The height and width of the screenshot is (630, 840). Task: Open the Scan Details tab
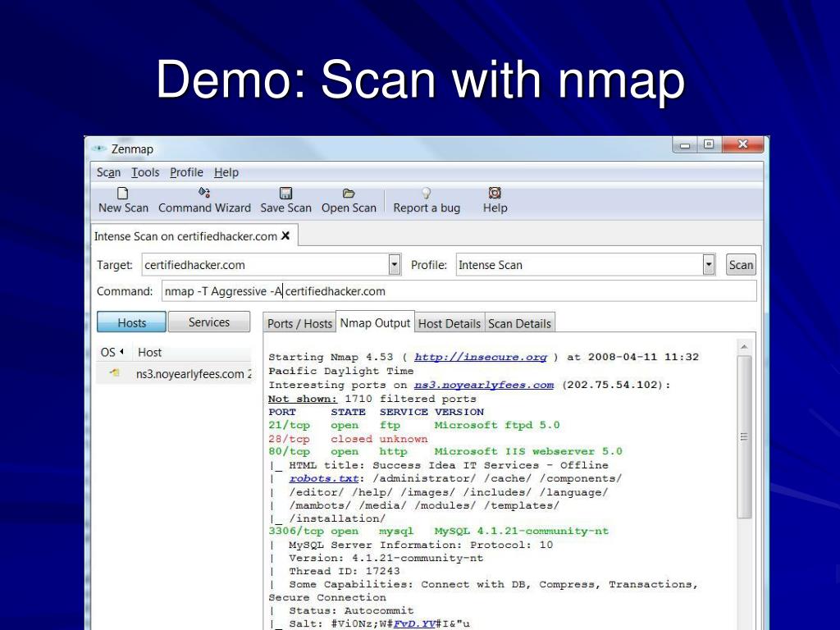coord(519,323)
